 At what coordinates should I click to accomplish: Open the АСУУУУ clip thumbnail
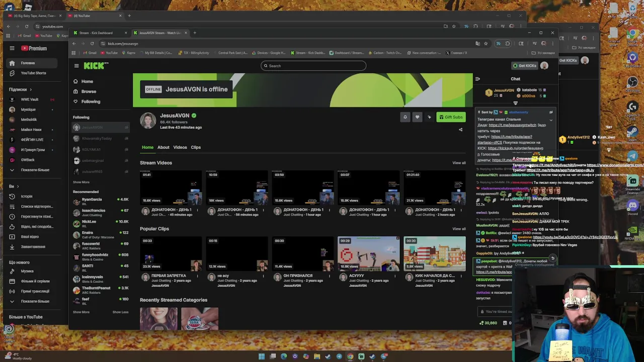[x=369, y=253]
